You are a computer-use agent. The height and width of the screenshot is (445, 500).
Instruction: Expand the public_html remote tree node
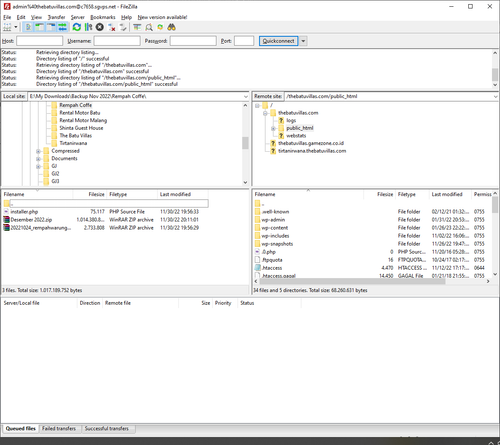pyautogui.click(x=273, y=128)
